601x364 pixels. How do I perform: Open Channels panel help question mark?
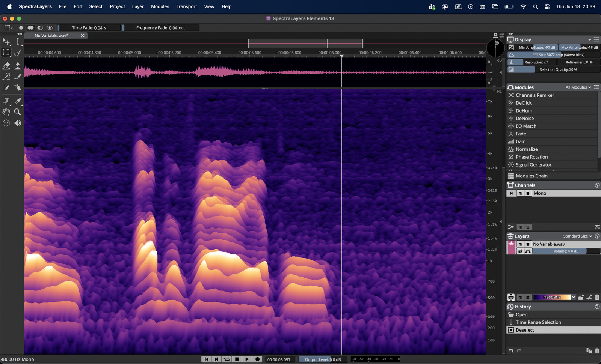click(597, 185)
